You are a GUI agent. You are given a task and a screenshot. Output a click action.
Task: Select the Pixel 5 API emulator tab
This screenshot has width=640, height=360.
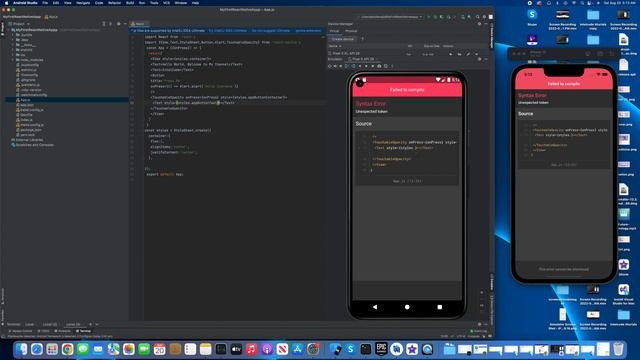[362, 59]
